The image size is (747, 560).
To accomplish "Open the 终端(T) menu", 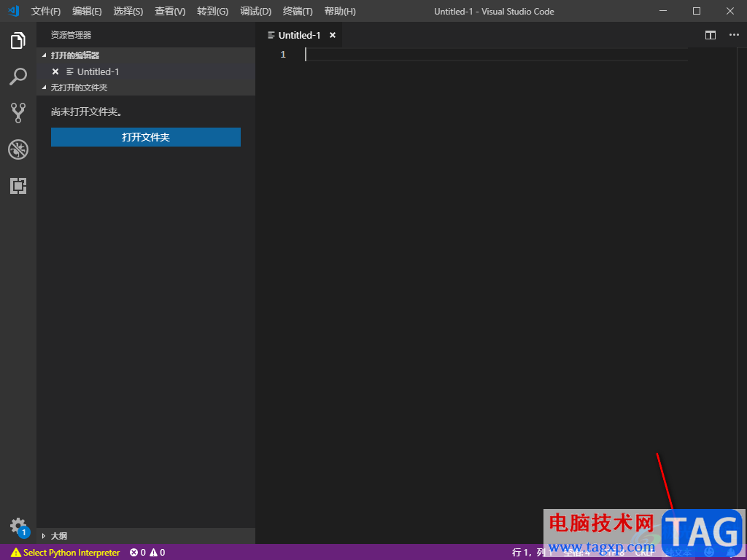I will pos(298,12).
